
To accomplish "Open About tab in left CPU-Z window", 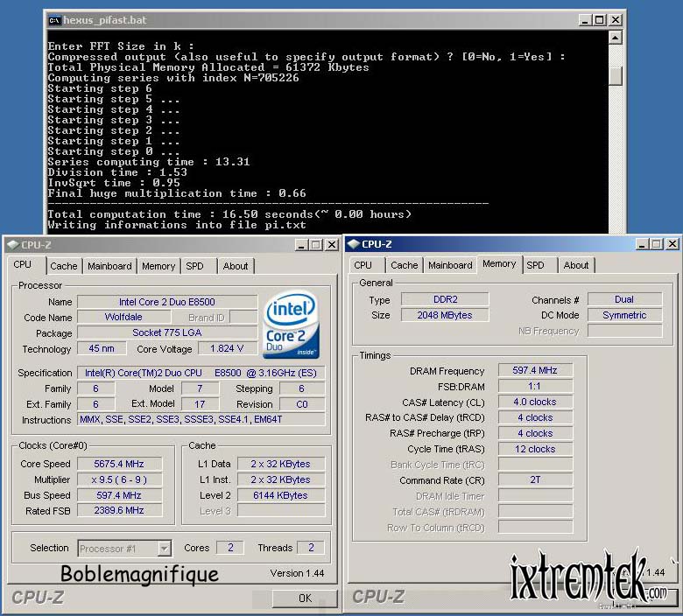I will coord(236,266).
